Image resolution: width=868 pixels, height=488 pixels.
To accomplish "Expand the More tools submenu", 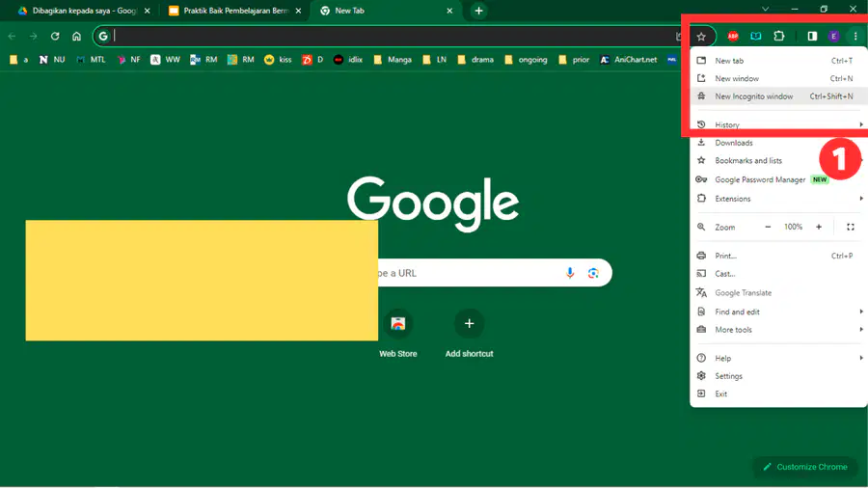I will 779,330.
